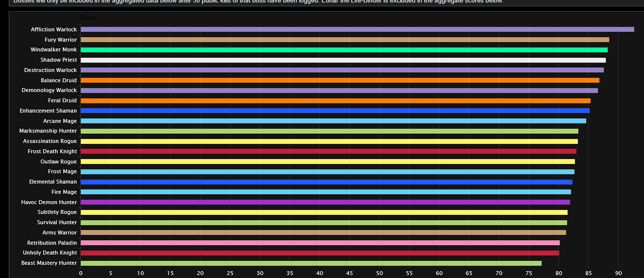Click the Affliction Warlock bar

click(357, 29)
